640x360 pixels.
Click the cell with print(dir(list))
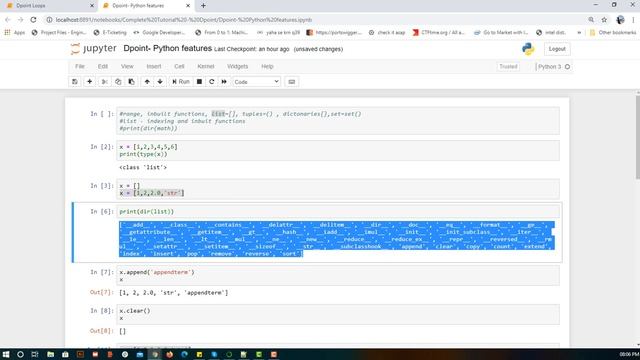[338, 211]
